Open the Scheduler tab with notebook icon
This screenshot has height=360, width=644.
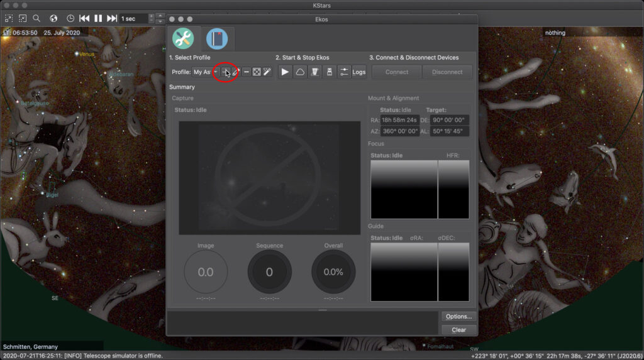pyautogui.click(x=217, y=38)
